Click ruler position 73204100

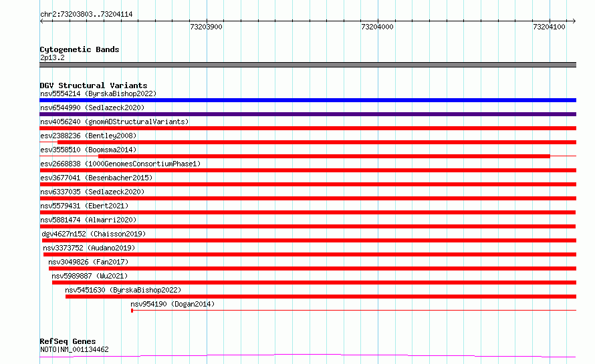pyautogui.click(x=549, y=27)
